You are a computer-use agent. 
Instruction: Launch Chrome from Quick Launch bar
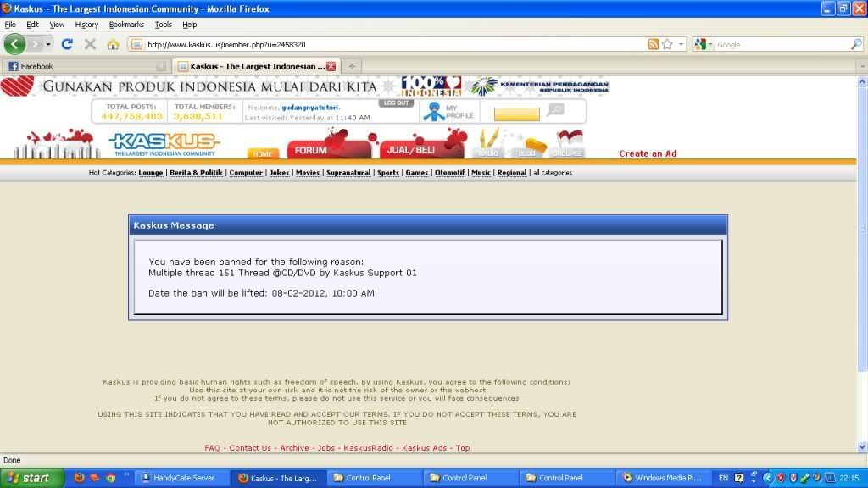coord(111,478)
